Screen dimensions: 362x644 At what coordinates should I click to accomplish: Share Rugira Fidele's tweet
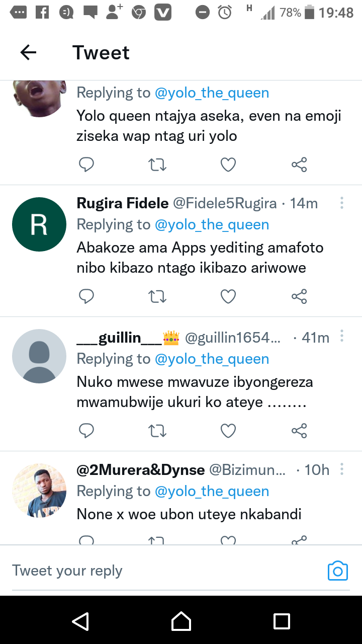point(299,297)
